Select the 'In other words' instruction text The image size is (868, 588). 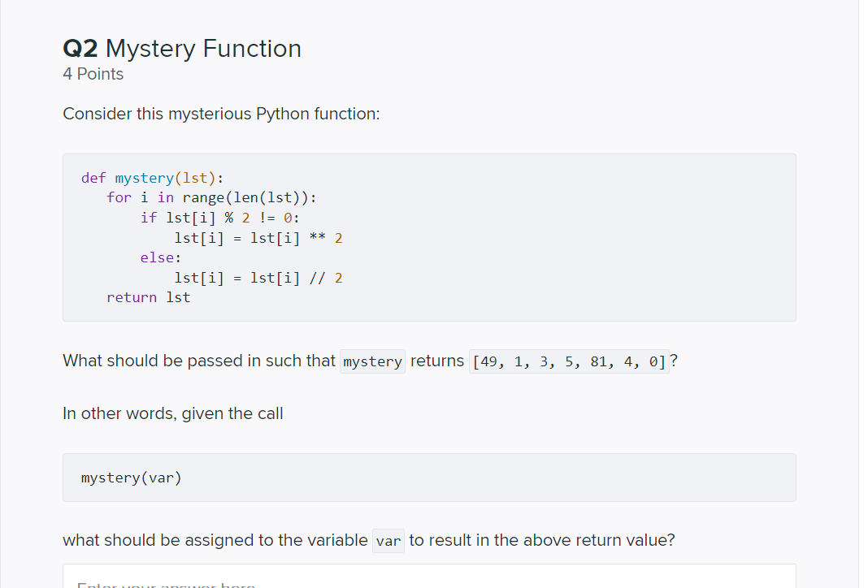pos(172,413)
